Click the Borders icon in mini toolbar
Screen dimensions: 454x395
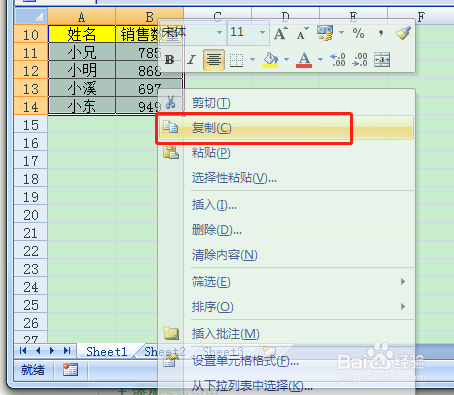pos(237,60)
